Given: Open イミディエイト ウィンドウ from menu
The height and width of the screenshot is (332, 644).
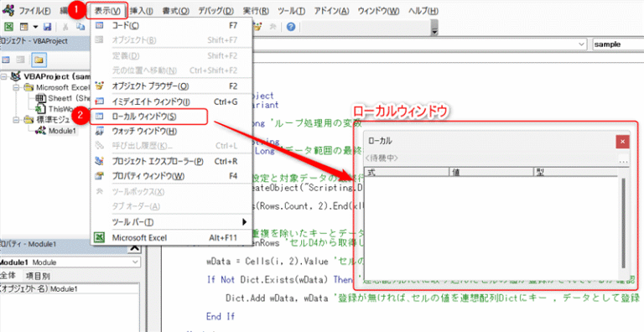Looking at the screenshot, I should point(150,101).
